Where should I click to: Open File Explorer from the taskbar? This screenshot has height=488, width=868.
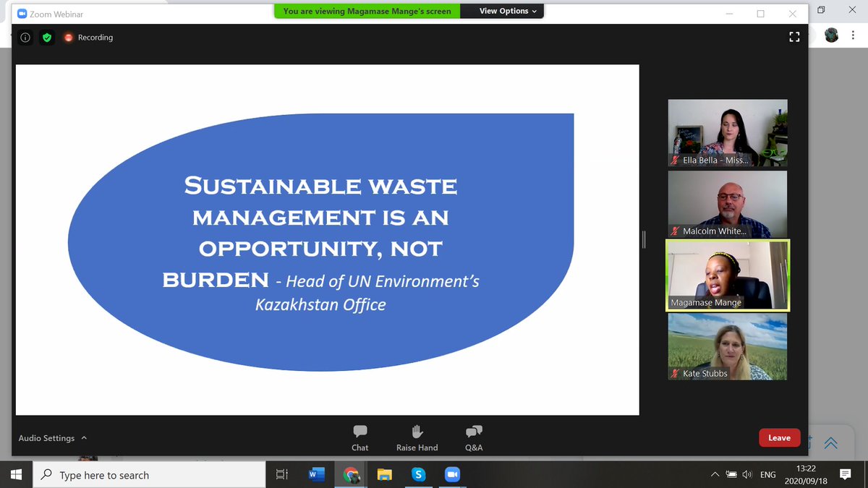[384, 475]
